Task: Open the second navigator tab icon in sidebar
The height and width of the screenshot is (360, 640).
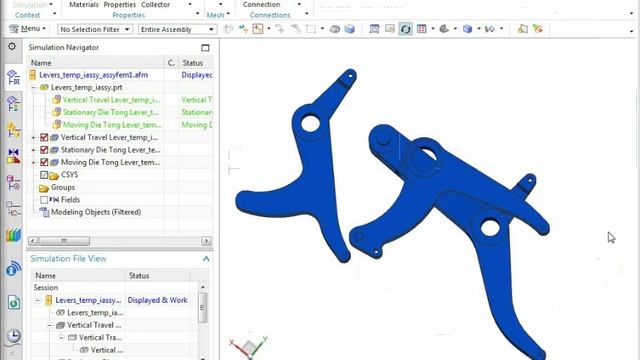Action: tap(13, 104)
